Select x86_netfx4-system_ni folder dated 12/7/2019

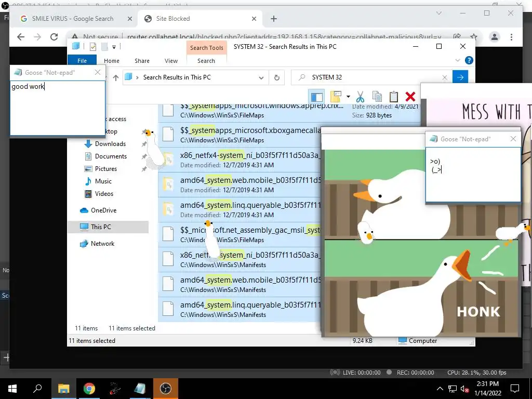pos(240,160)
